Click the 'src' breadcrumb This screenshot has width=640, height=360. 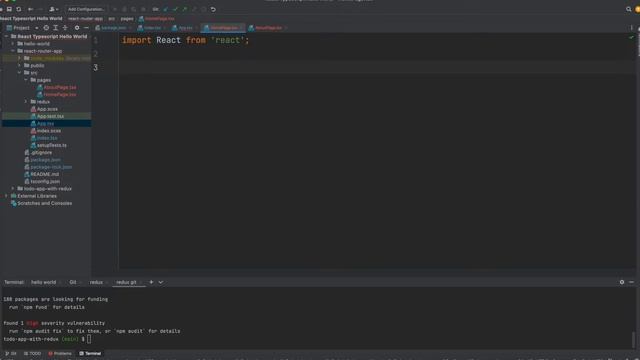[111, 18]
